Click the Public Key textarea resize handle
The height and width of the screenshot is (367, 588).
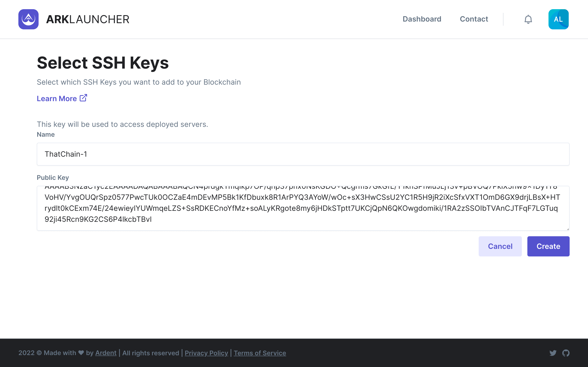pos(568,229)
